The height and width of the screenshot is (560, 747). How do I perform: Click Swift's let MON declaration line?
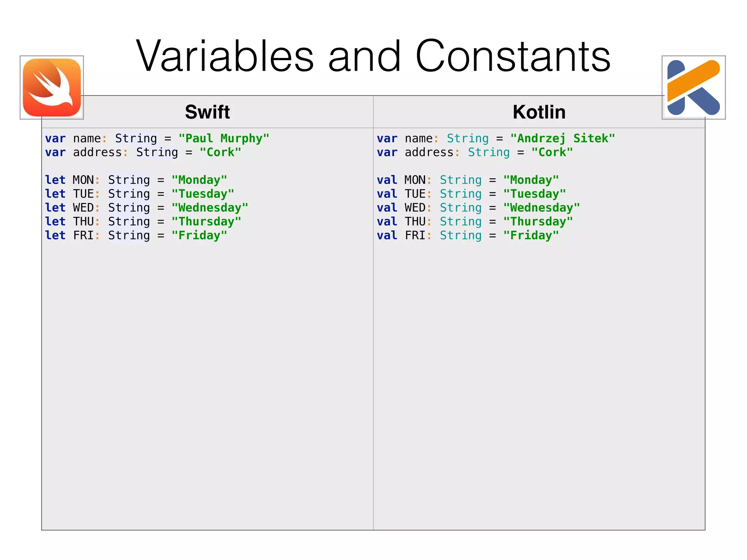136,180
